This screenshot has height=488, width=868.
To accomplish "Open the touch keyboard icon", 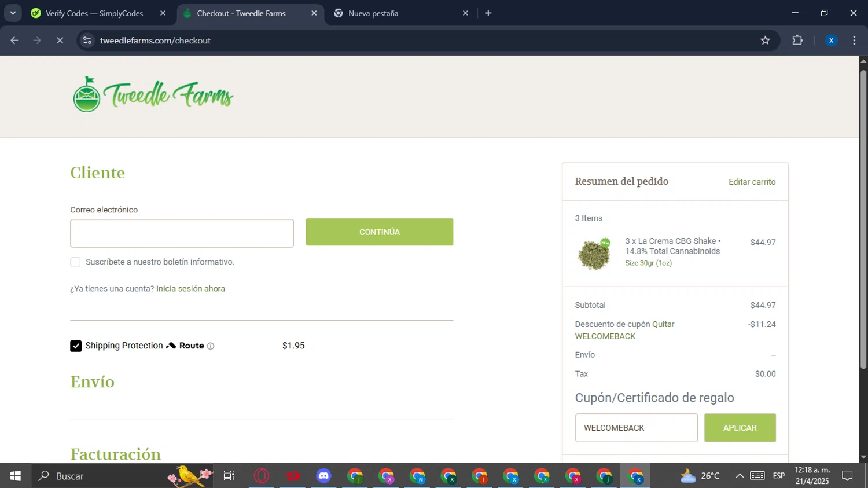I will (757, 476).
